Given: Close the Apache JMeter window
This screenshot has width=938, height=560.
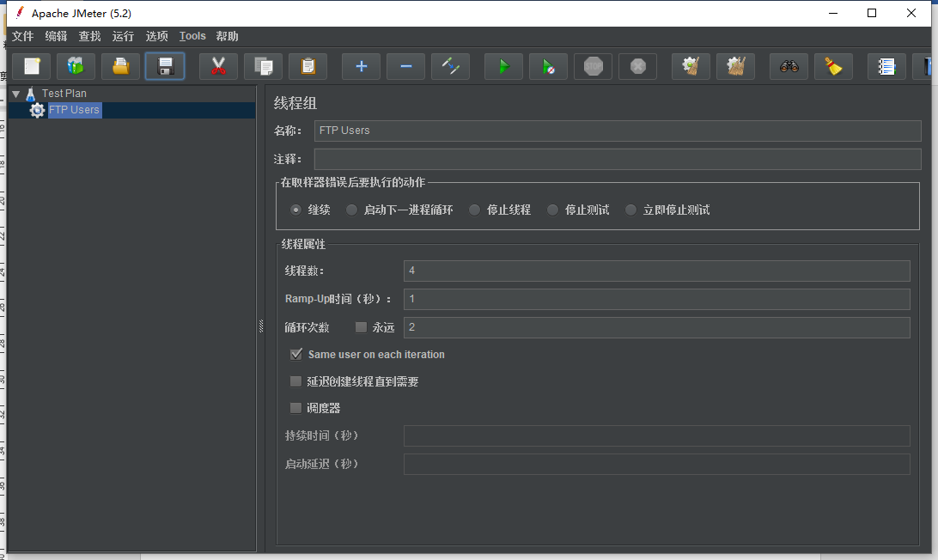Looking at the screenshot, I should click(911, 13).
